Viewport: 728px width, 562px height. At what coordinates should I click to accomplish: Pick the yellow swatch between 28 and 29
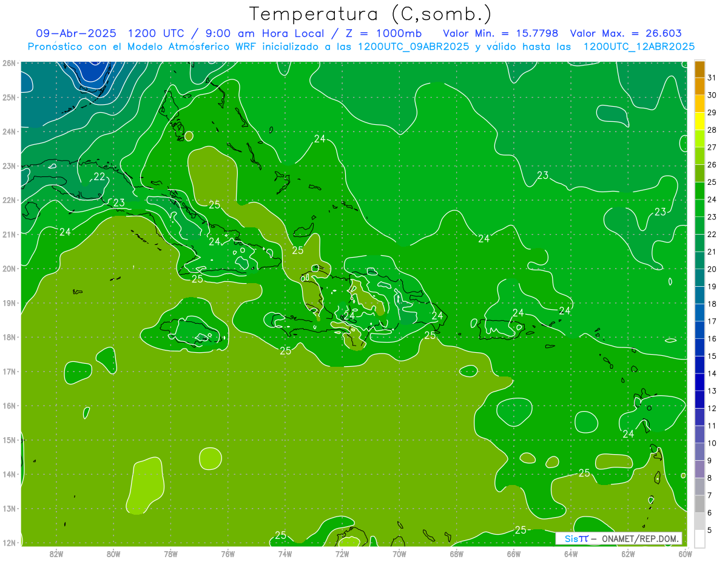pyautogui.click(x=699, y=121)
